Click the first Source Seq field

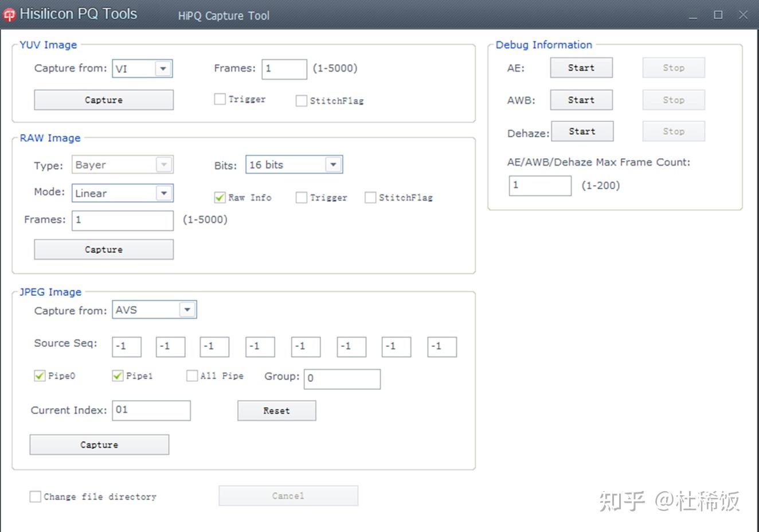pos(126,346)
